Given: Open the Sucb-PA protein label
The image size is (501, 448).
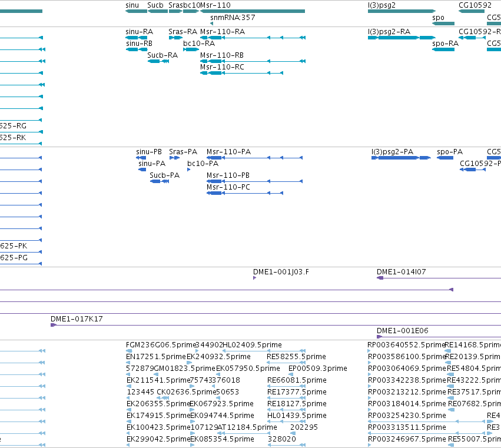Looking at the screenshot, I should (x=165, y=175).
